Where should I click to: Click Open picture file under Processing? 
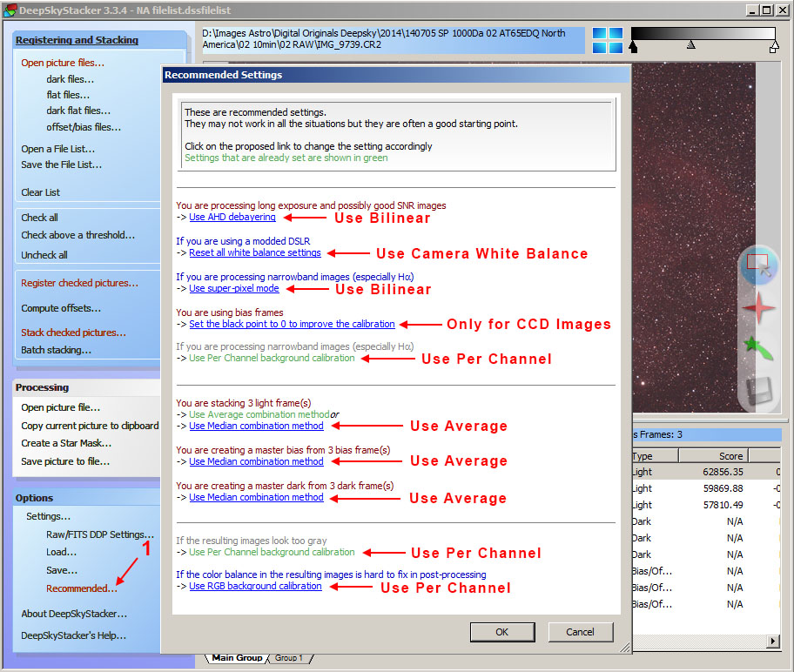(61, 407)
